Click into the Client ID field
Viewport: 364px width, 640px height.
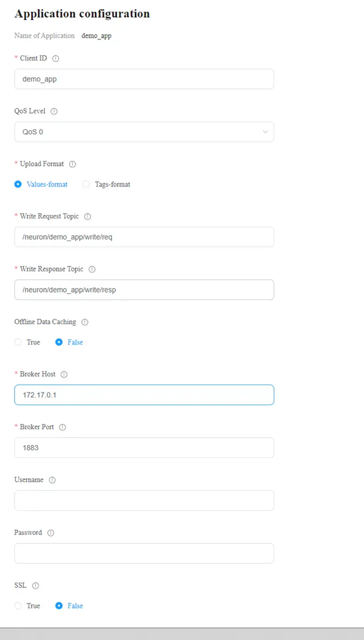[x=143, y=79]
